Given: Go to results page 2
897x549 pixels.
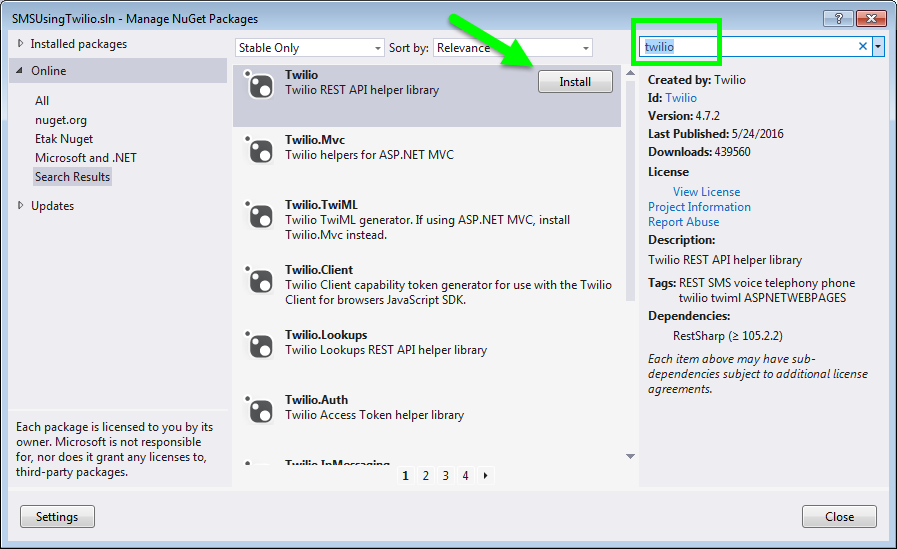Looking at the screenshot, I should coord(426,475).
